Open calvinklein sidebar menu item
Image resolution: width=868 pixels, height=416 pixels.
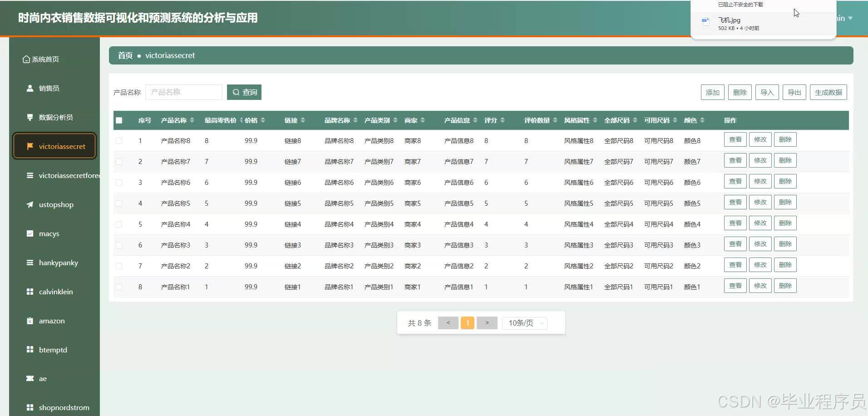[54, 292]
